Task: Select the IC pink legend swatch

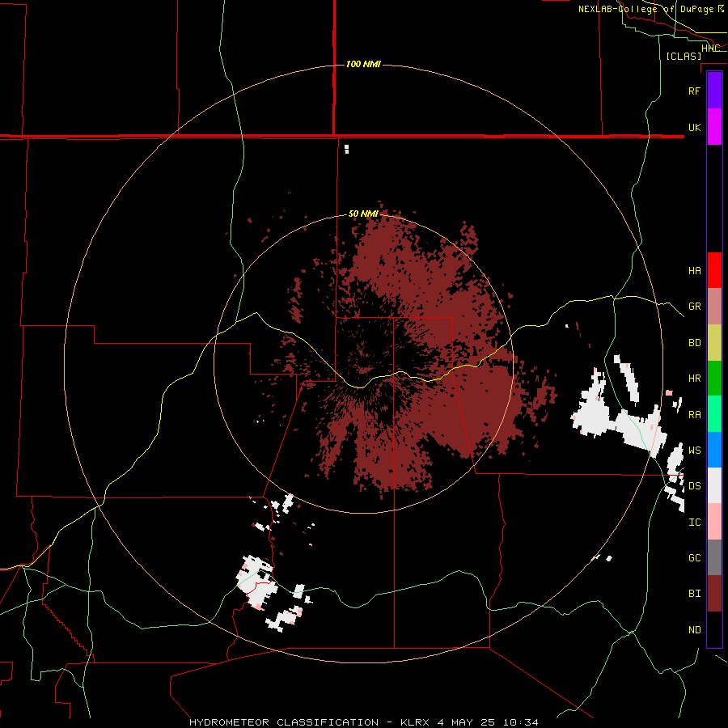Action: 714,522
